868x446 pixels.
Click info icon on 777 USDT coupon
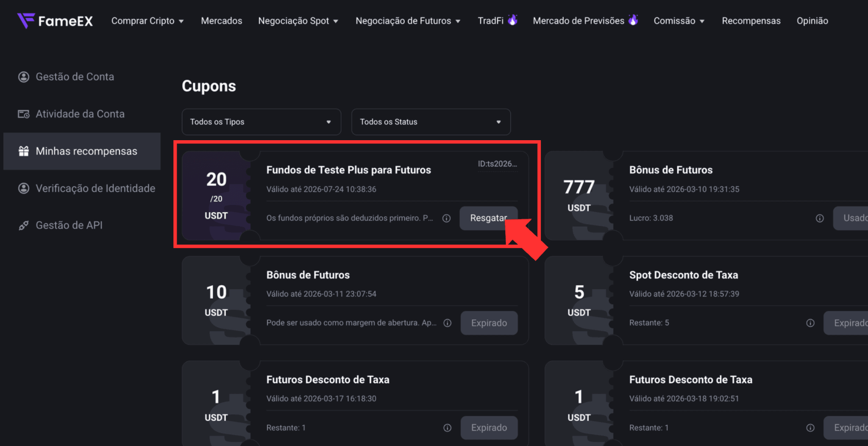[x=820, y=218]
